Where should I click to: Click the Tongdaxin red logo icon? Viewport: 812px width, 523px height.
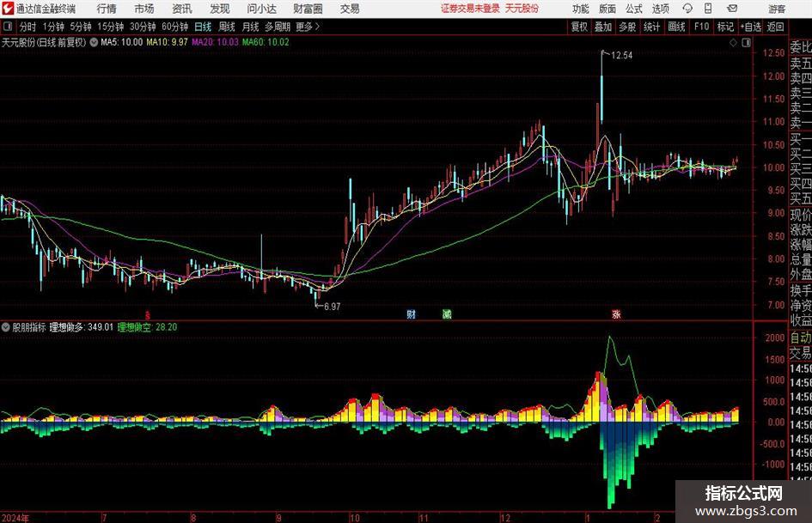click(8, 9)
